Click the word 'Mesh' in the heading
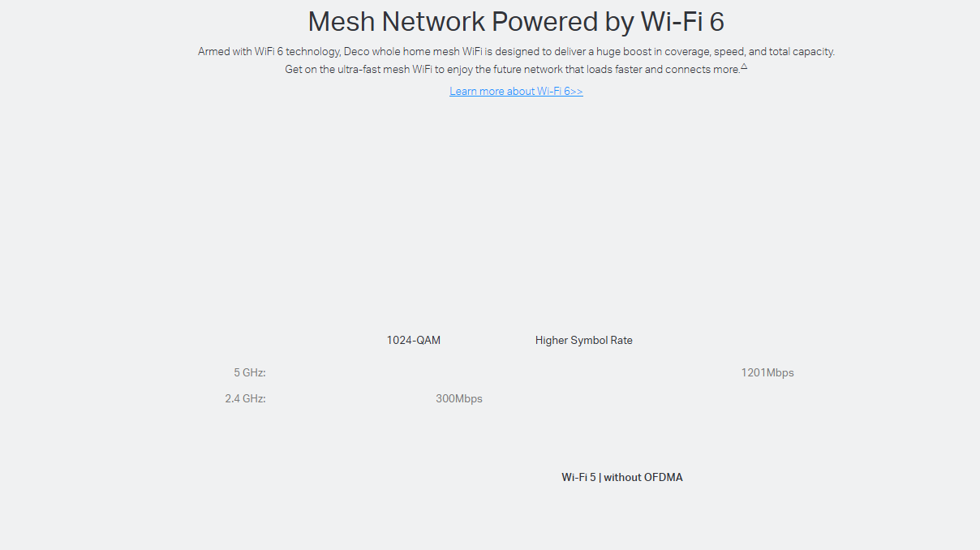980x550 pixels. coord(341,21)
